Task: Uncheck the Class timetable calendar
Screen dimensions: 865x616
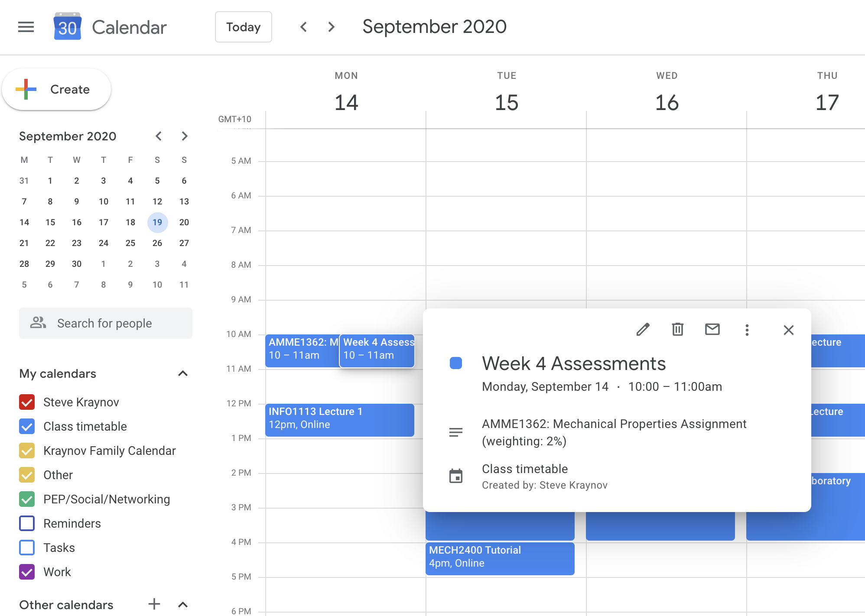Action: coord(27,426)
